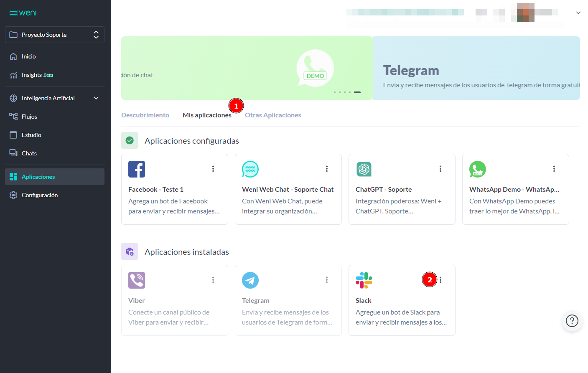Click the ChatGPT - Soporte app icon

364,169
